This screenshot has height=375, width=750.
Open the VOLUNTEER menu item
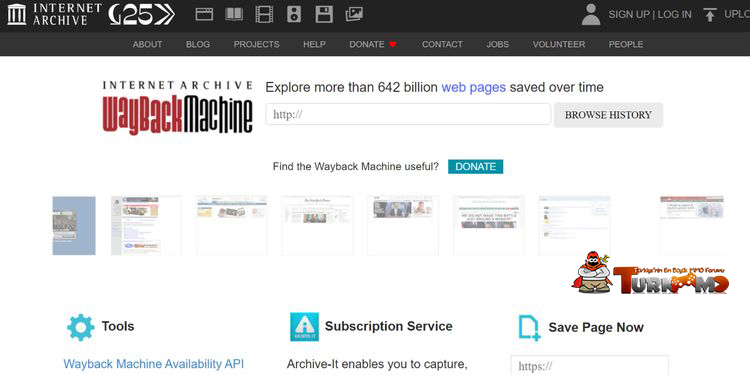pos(559,44)
